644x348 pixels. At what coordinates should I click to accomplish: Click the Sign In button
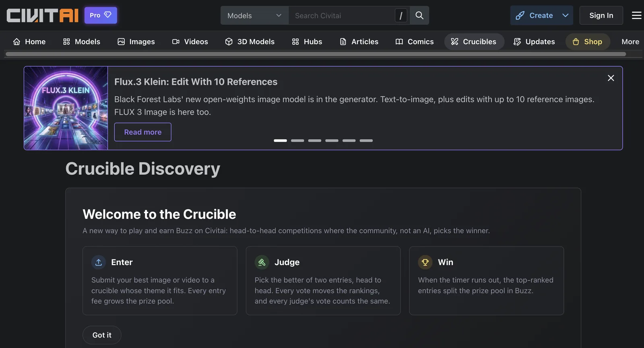click(601, 15)
